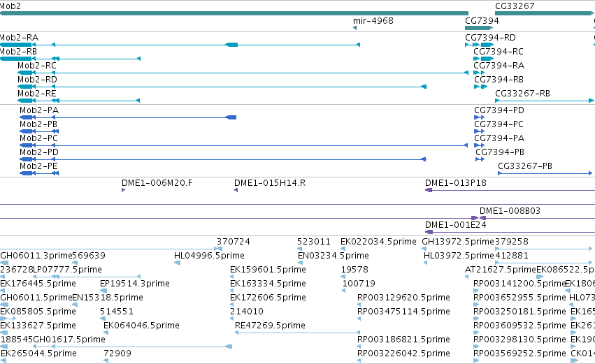
Task: Select the CG33267-PB protein label
Action: coord(525,166)
